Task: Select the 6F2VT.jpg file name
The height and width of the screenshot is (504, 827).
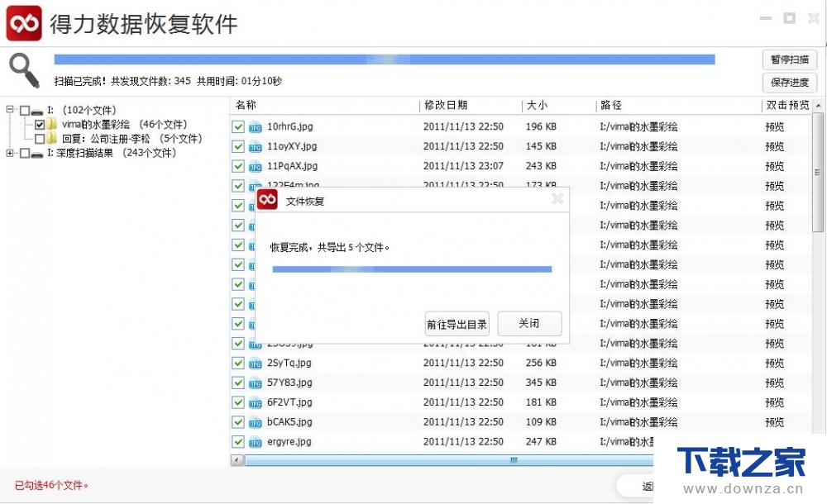Action: coord(289,402)
